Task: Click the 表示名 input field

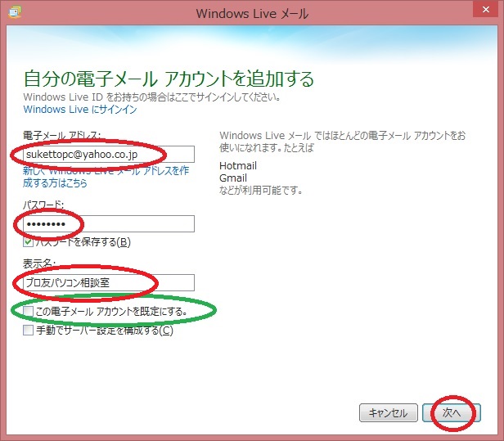Action: point(109,282)
